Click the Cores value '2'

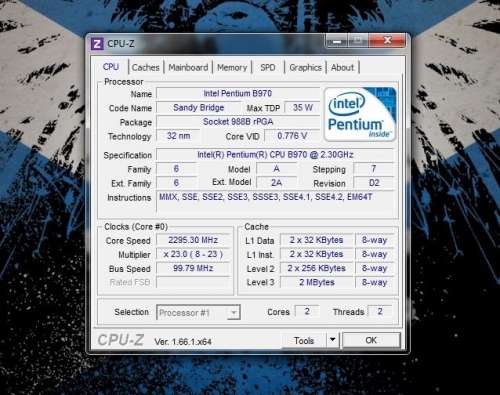(307, 311)
